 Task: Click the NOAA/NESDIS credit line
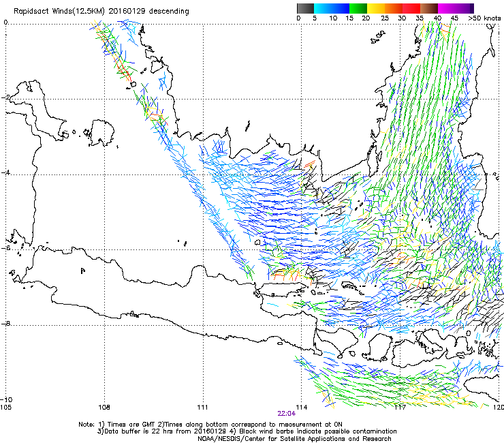point(294,439)
